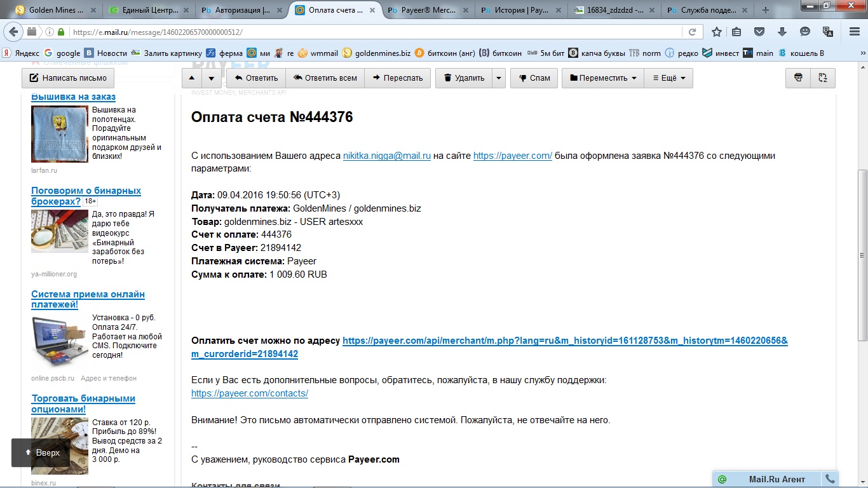Click the embroidered towel ad thumbnail
868x488 pixels.
click(60, 134)
